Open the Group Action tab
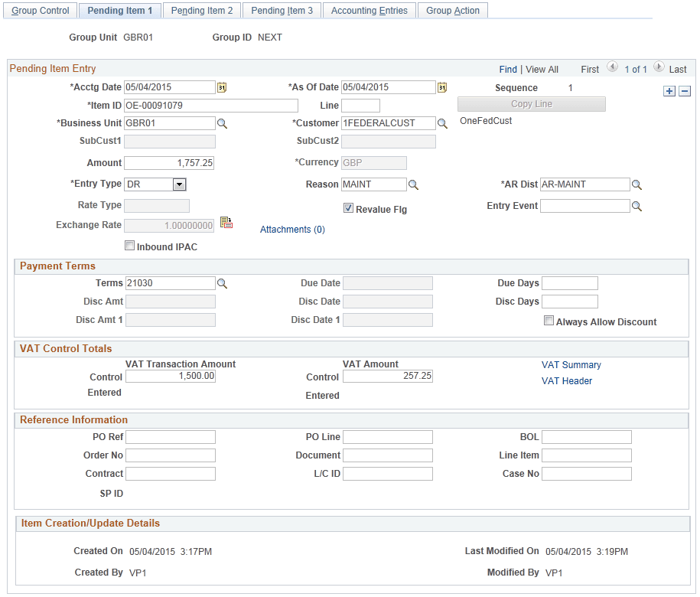Screen dimensions: 700x597 [x=452, y=10]
